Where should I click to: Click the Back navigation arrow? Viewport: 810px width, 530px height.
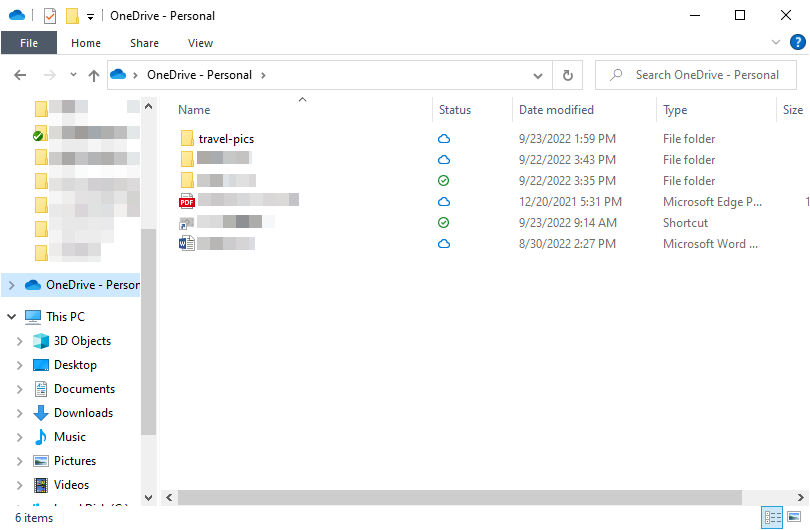coord(20,75)
